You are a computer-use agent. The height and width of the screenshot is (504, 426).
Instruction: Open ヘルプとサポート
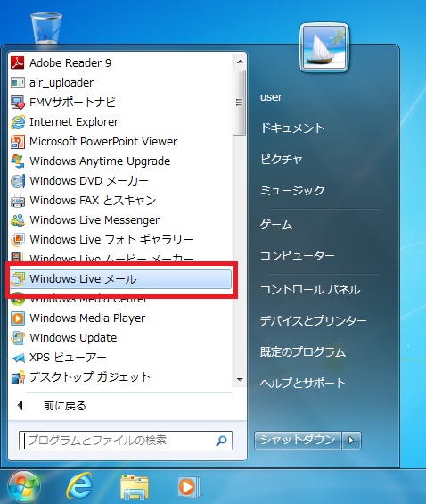pyautogui.click(x=303, y=384)
